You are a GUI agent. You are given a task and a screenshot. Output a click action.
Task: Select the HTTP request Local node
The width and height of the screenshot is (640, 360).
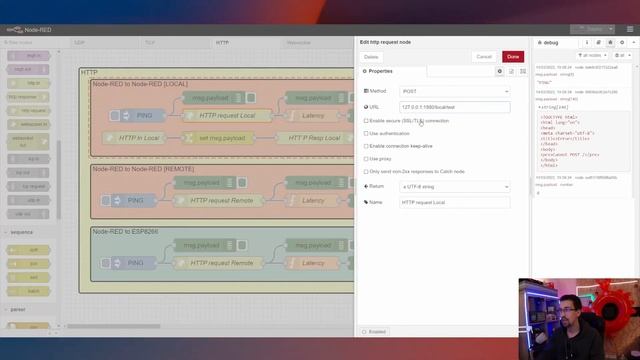point(227,116)
